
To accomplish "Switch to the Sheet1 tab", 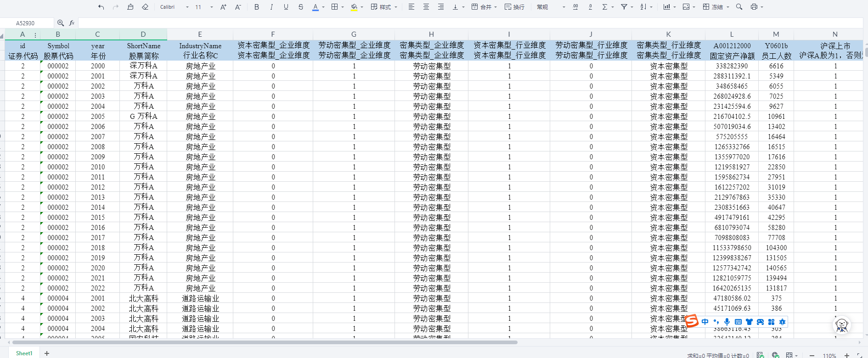I will 24,353.
